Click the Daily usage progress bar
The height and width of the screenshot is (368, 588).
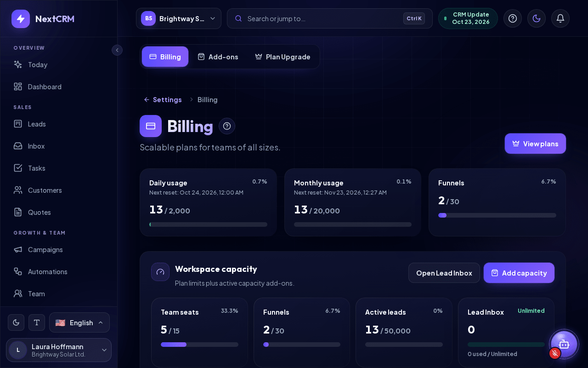[208, 224]
